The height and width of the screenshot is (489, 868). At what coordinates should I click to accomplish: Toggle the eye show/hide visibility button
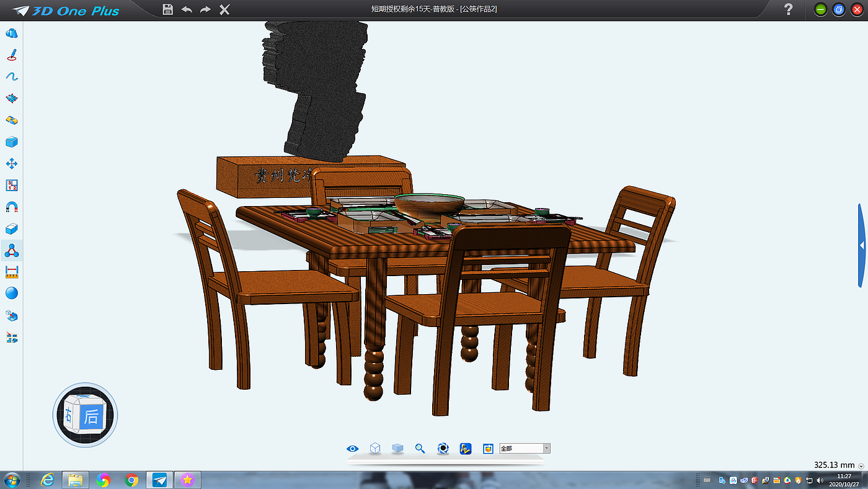353,449
